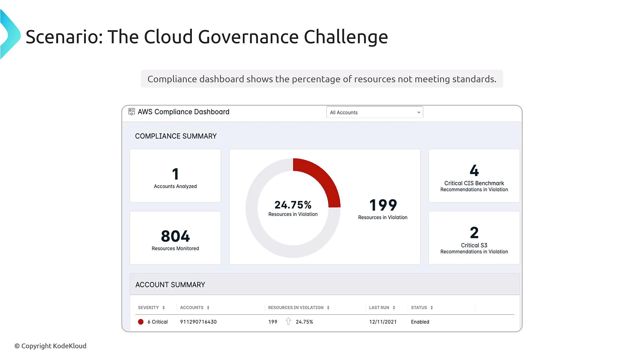Click the up arrow beside 24.75%
This screenshot has height=362, width=644.
pyautogui.click(x=288, y=321)
